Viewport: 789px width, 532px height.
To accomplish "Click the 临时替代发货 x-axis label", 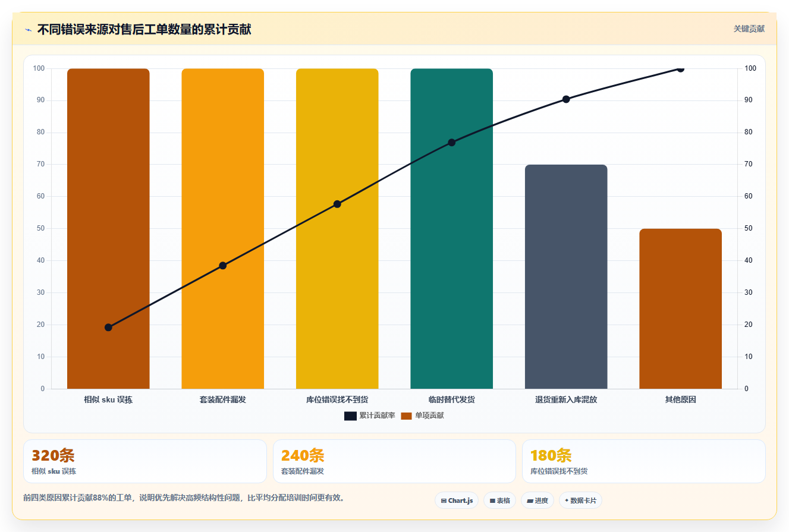I will point(451,400).
